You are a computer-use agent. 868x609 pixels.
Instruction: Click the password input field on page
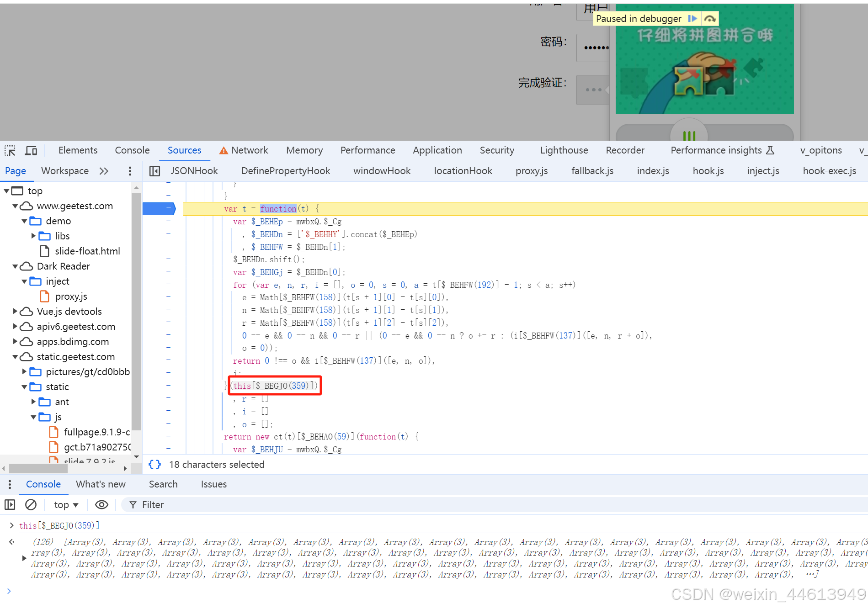[x=593, y=48]
